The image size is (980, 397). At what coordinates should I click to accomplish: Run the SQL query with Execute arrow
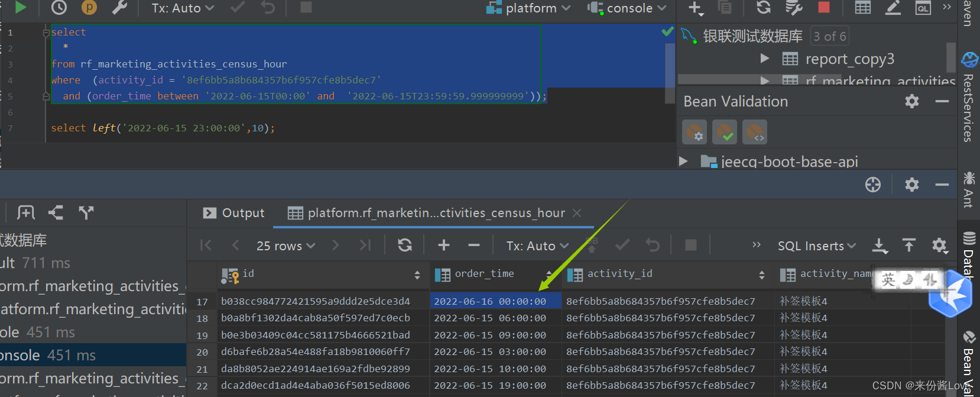click(21, 7)
